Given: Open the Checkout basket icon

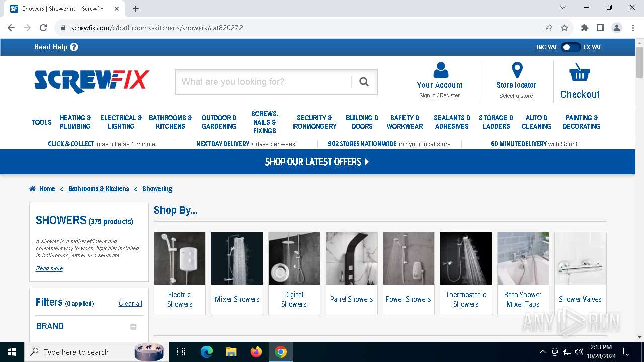Looking at the screenshot, I should coord(580,72).
